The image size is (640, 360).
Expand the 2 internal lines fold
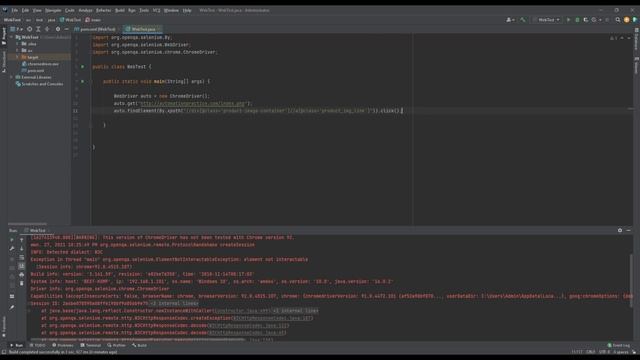click(x=174, y=304)
